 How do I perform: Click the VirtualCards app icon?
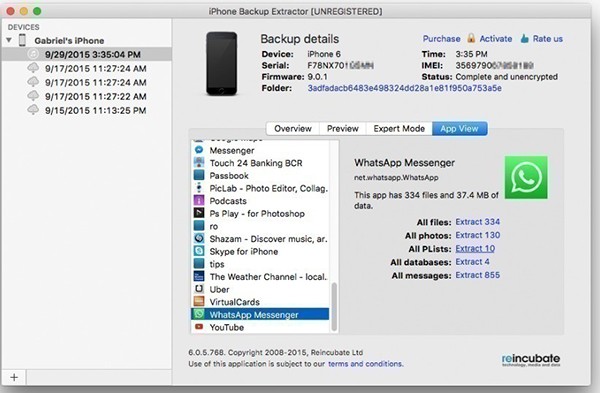[x=199, y=302]
